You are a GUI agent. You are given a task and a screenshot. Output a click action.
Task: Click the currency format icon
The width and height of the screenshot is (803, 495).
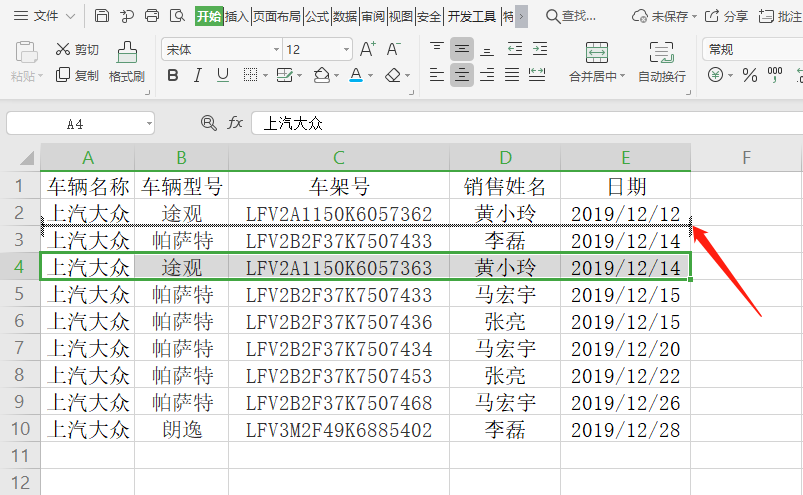pos(715,75)
